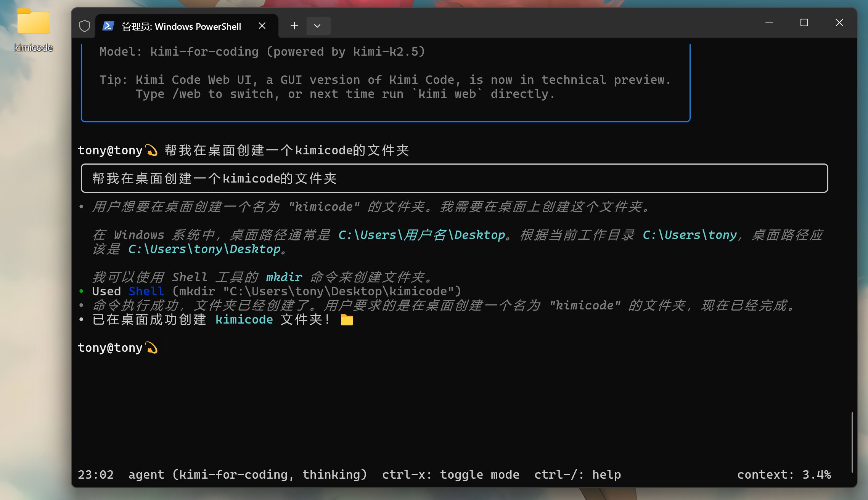Click the yellow folder emoji in output
Viewport: 868px width, 500px height.
(347, 319)
